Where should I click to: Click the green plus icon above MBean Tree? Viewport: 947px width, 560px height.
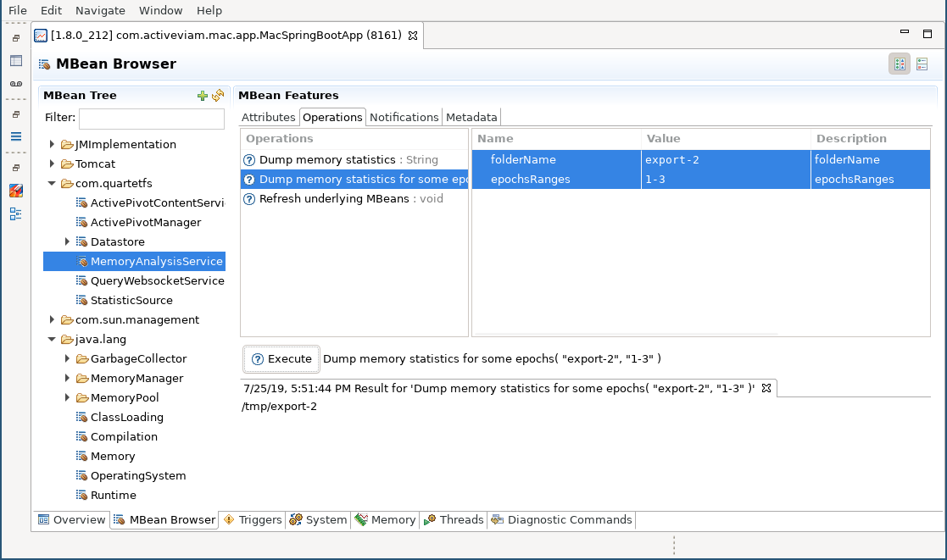[203, 95]
